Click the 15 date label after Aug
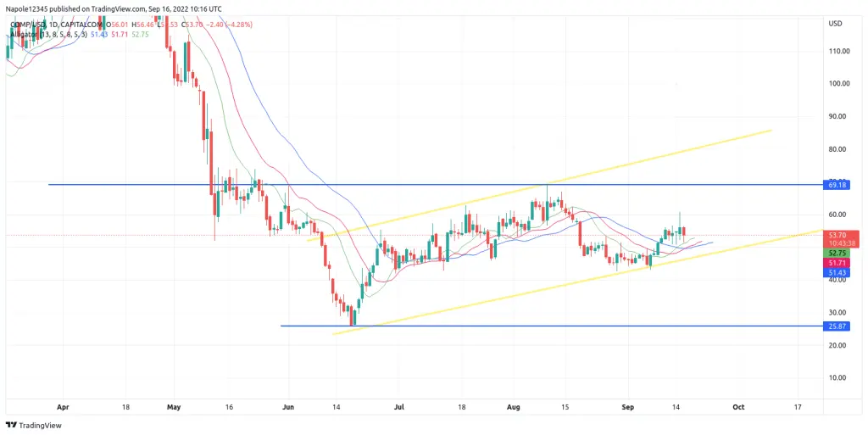868x435 pixels. pyautogui.click(x=565, y=406)
